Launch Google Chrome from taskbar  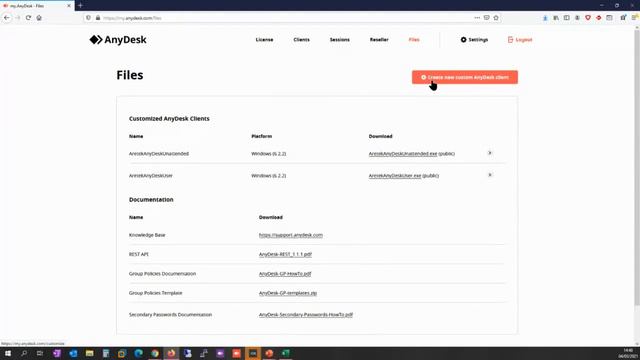tap(155, 353)
